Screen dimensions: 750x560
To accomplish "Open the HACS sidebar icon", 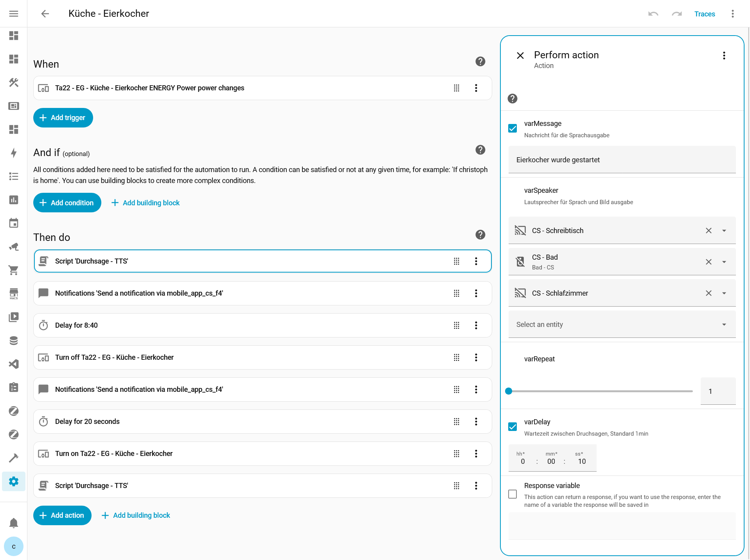I will (14, 294).
